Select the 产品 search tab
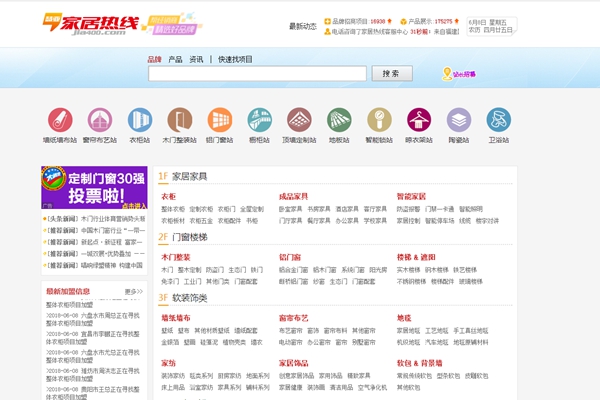The image size is (600, 400). 175,59
